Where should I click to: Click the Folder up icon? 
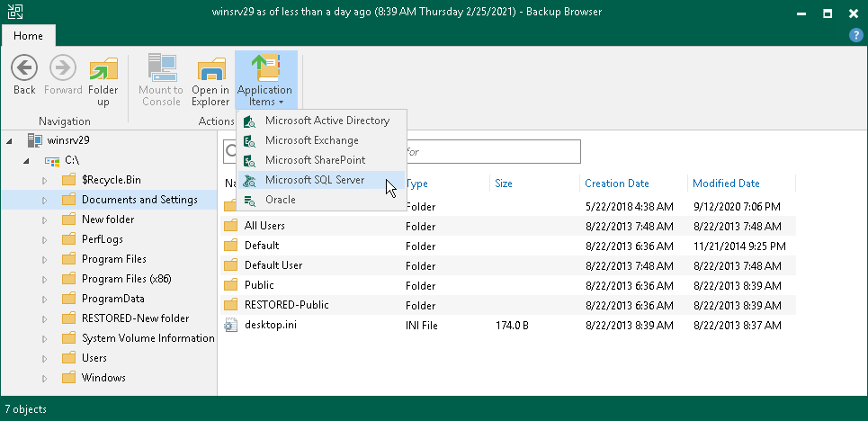pyautogui.click(x=103, y=70)
